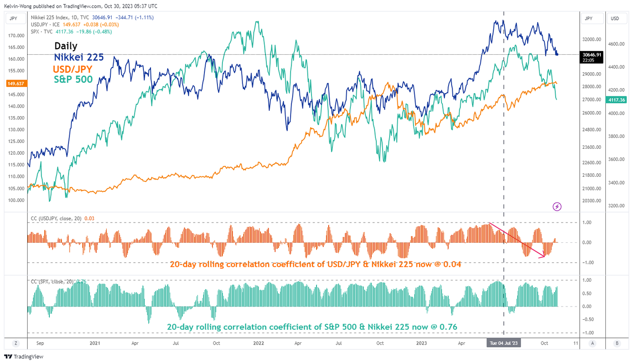
Task: Click the Tue 04 Jul '23 date marker
Action: point(504,343)
